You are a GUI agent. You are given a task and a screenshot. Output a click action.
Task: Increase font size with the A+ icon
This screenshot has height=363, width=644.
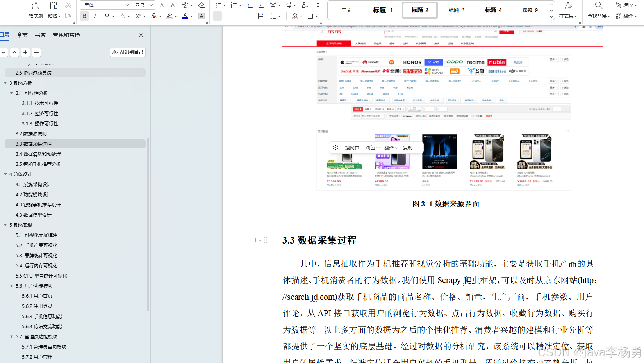pos(163,5)
